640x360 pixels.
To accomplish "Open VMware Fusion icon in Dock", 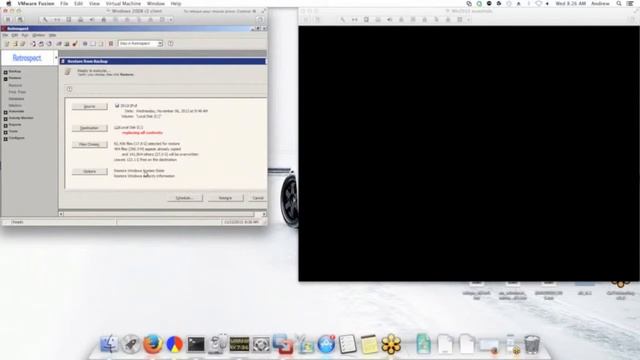I will [x=283, y=344].
